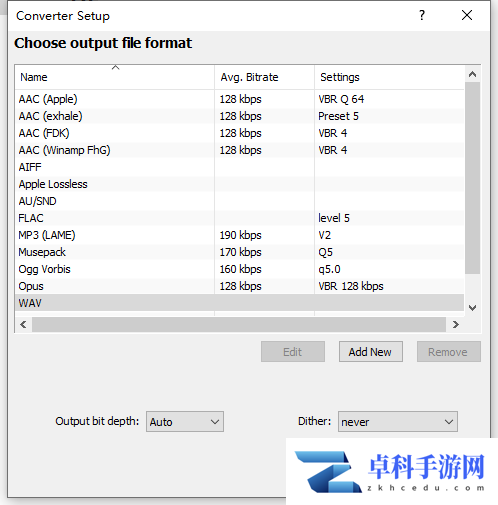The height and width of the screenshot is (505, 498).
Task: Click the Edit button
Action: coord(293,352)
